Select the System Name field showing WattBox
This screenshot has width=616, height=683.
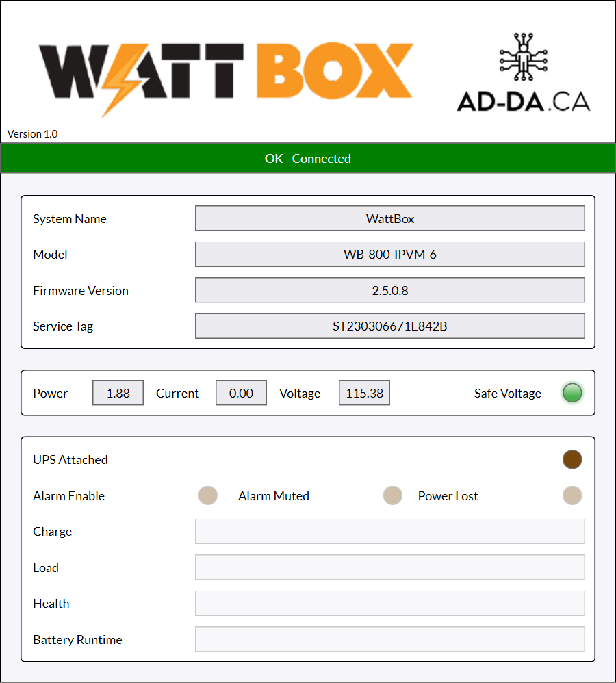click(x=389, y=219)
